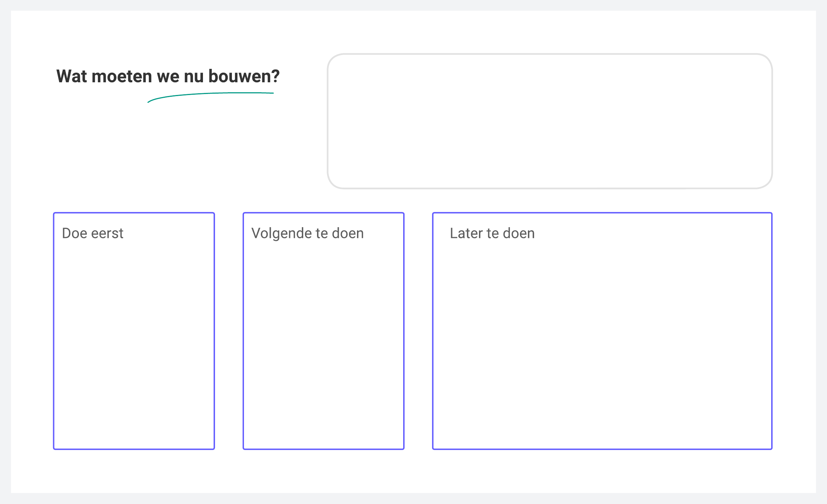The width and height of the screenshot is (827, 504).
Task: Click the word 'Later' in the third box
Action: click(x=466, y=233)
